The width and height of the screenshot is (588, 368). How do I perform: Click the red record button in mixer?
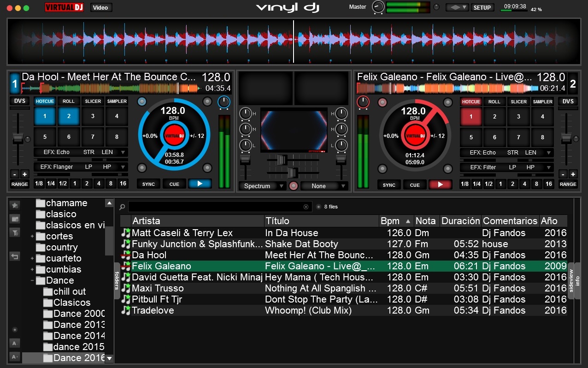pyautogui.click(x=294, y=186)
